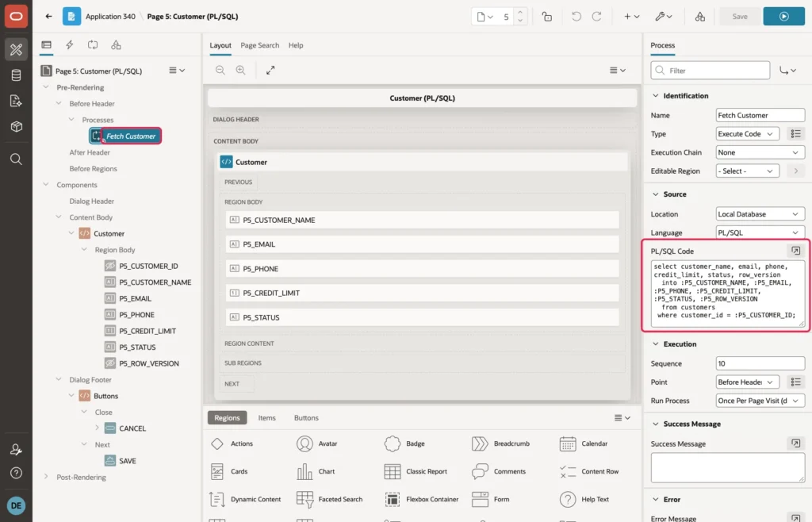Image resolution: width=812 pixels, height=522 pixels.
Task: Click the Name field Fetch Customer
Action: click(x=760, y=115)
